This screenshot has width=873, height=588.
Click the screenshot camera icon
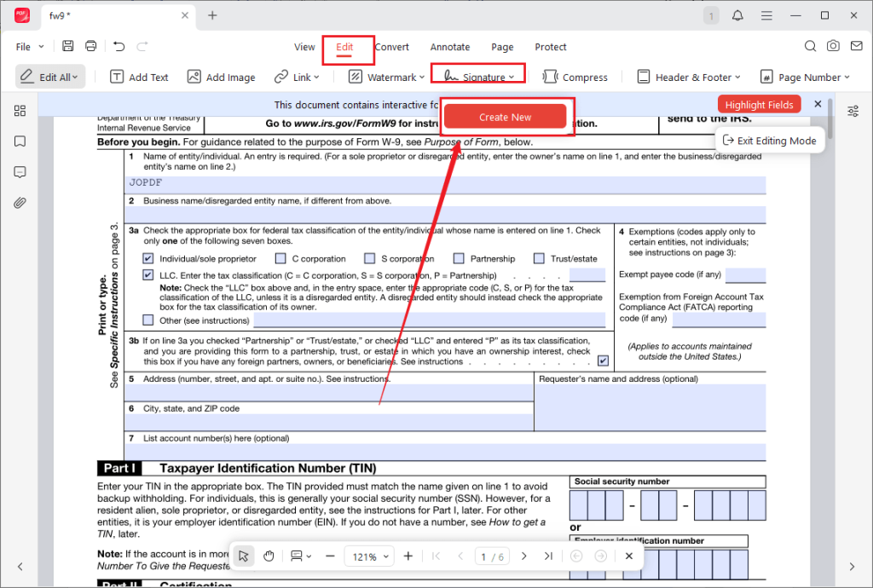click(x=833, y=46)
